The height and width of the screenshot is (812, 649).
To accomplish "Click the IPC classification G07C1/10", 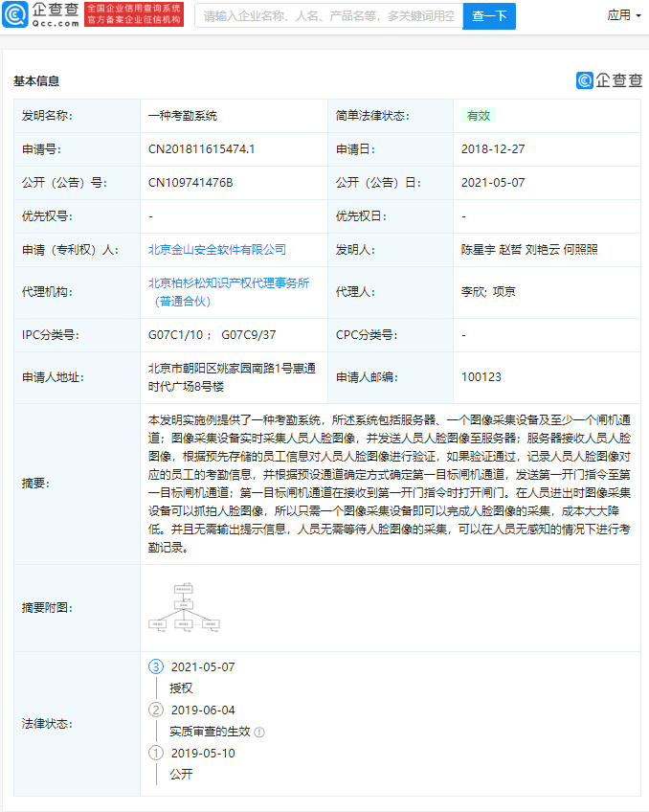I will click(175, 335).
